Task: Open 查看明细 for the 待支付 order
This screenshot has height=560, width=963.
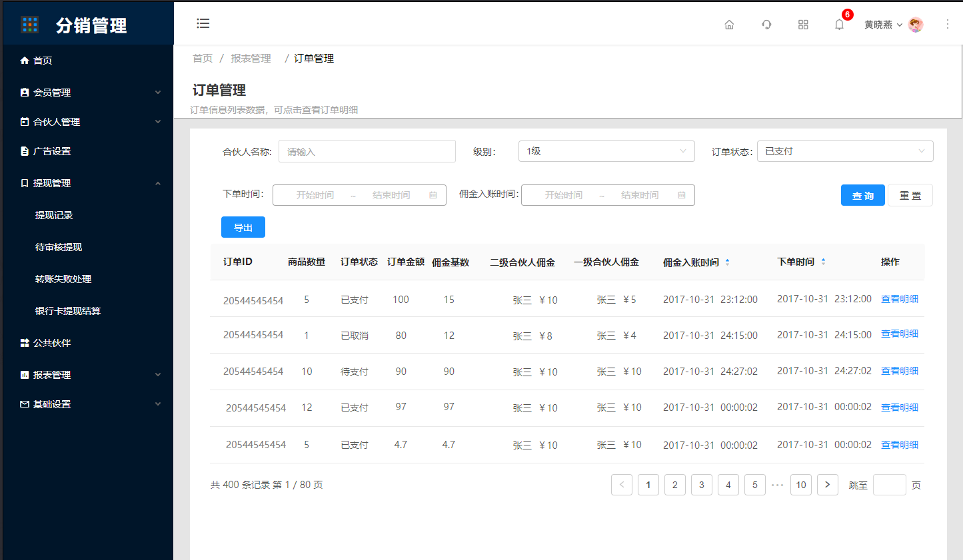Action: [x=900, y=371]
